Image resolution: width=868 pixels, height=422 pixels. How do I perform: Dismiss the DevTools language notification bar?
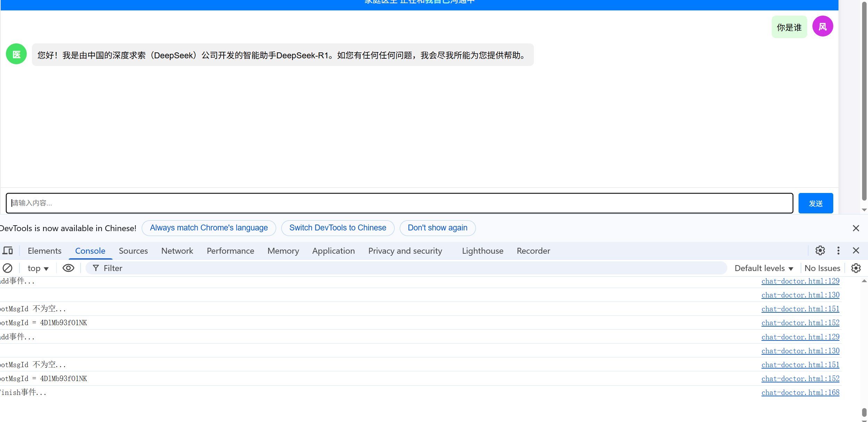coord(856,228)
